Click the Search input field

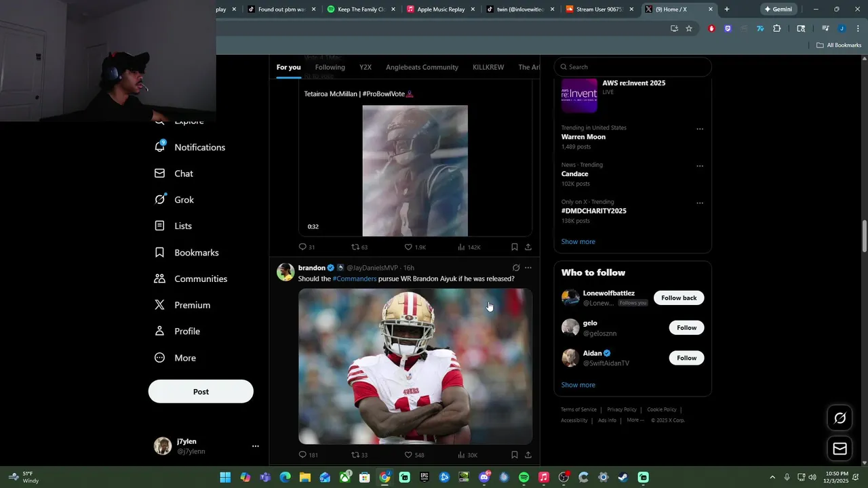click(633, 67)
